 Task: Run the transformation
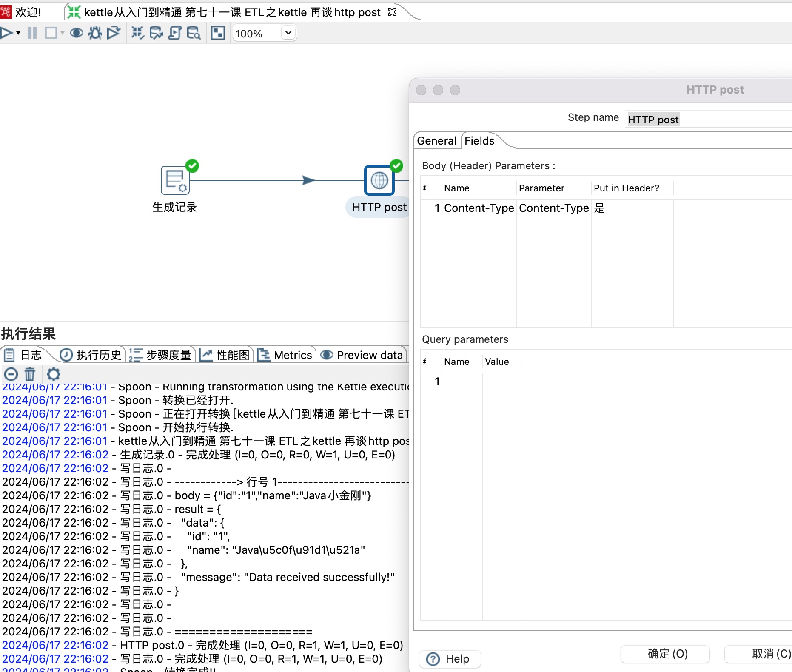tap(6, 32)
